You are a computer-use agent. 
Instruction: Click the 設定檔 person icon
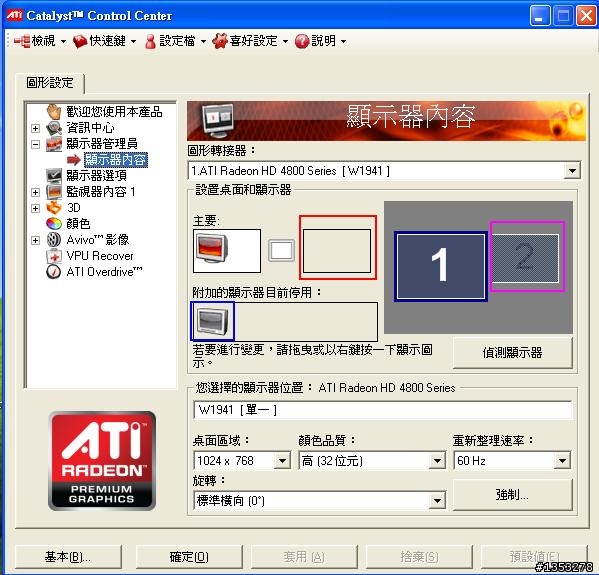[x=151, y=41]
